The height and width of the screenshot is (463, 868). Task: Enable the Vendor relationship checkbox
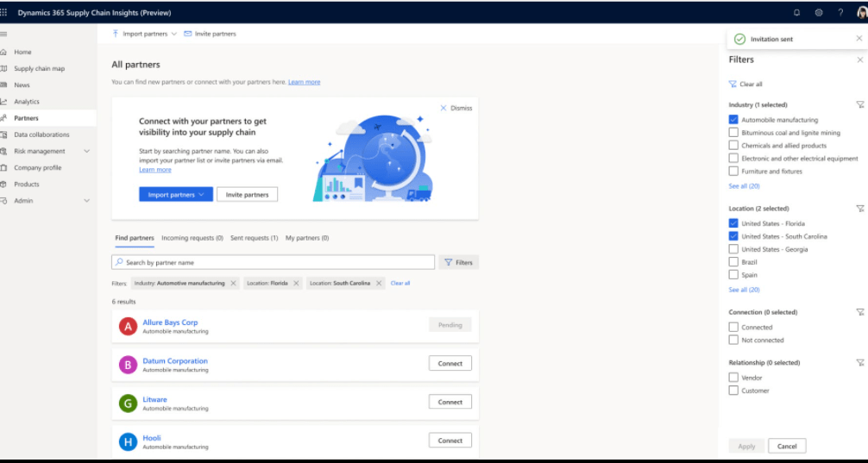733,378
